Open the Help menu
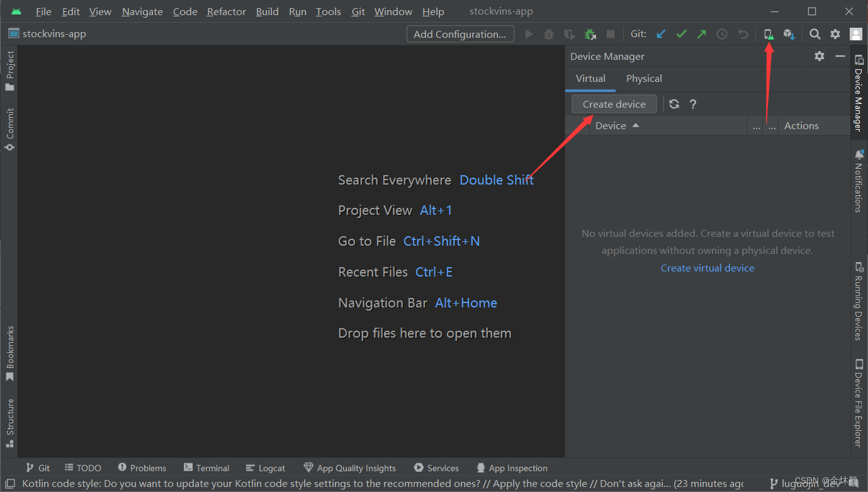The height and width of the screenshot is (492, 868). click(x=433, y=11)
